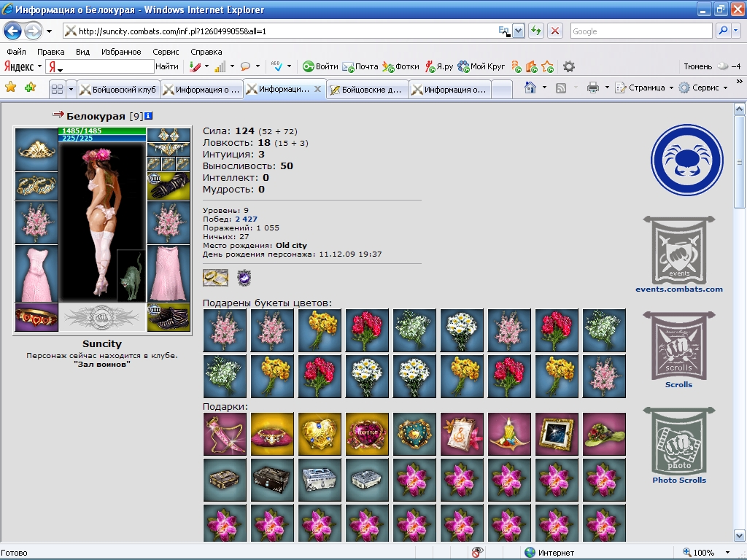Click the framed picture gift icon
The height and width of the screenshot is (560, 747).
(x=557, y=435)
